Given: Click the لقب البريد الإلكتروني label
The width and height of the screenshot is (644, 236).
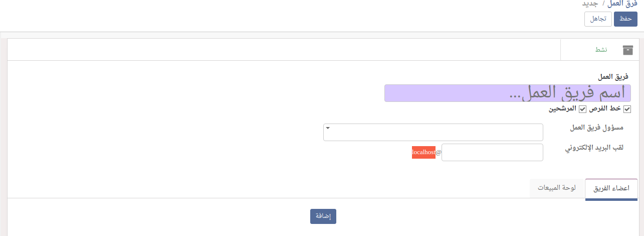Looking at the screenshot, I should 594,148.
